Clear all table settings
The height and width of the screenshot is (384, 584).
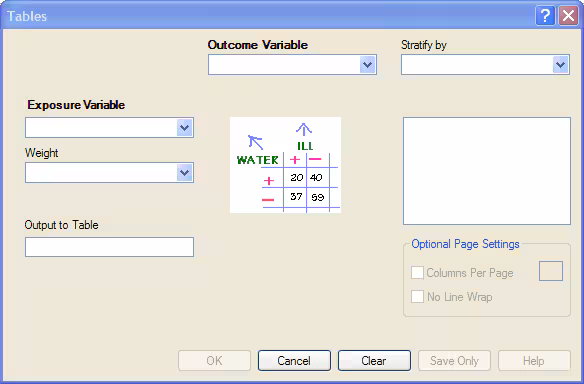(374, 361)
